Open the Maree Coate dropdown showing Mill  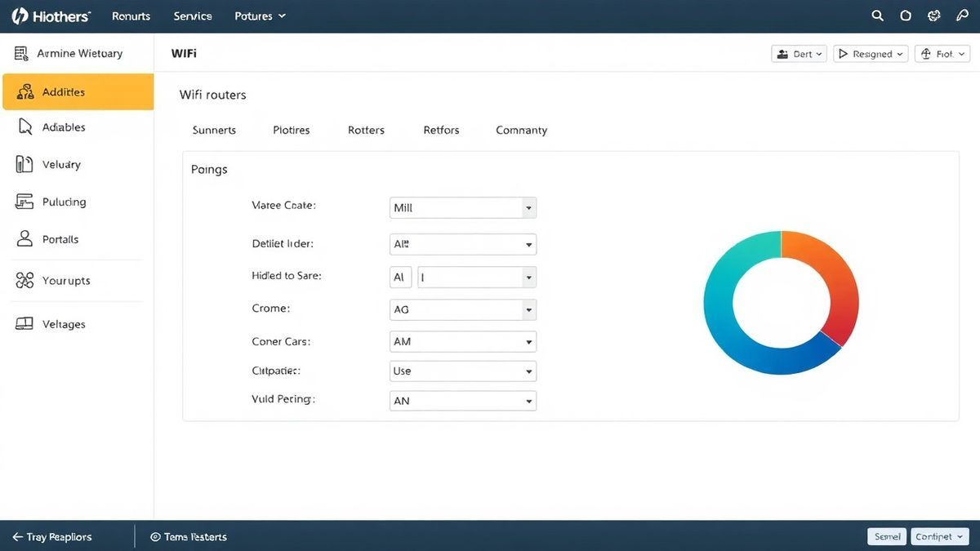click(463, 207)
